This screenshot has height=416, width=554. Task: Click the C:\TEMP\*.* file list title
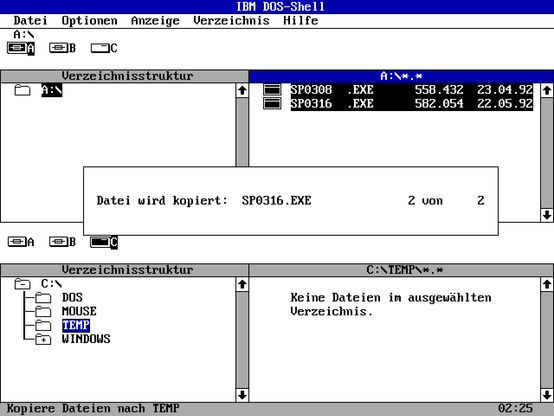401,270
